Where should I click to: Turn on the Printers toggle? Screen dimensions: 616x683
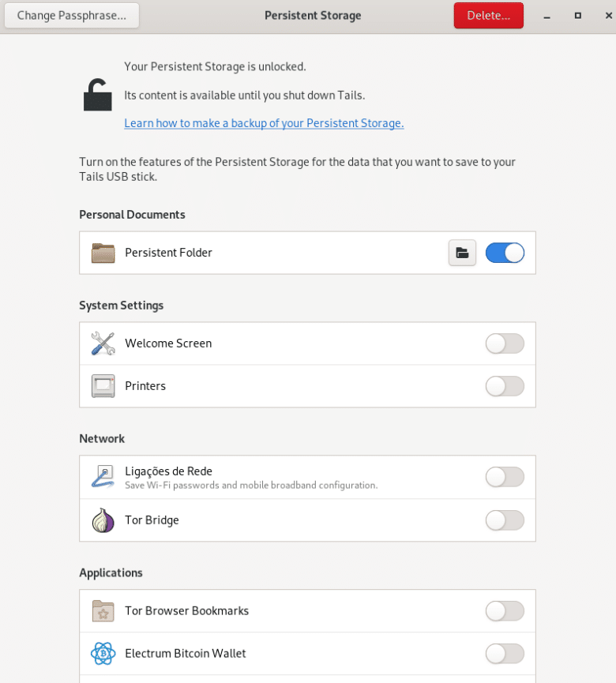[x=505, y=386]
